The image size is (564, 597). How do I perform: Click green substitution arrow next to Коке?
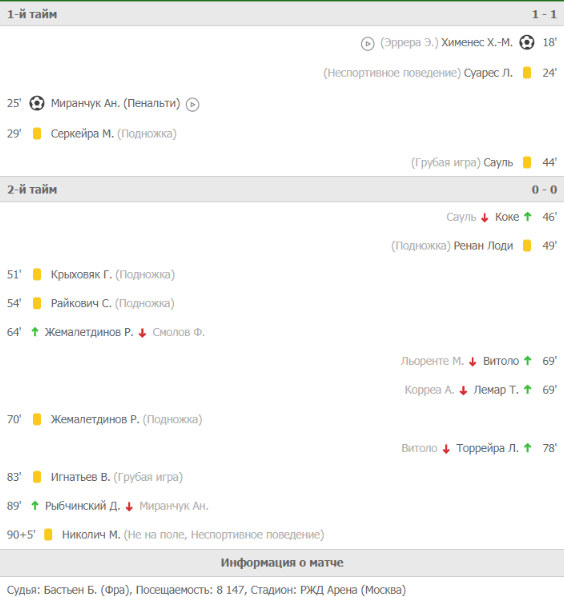[x=527, y=217]
